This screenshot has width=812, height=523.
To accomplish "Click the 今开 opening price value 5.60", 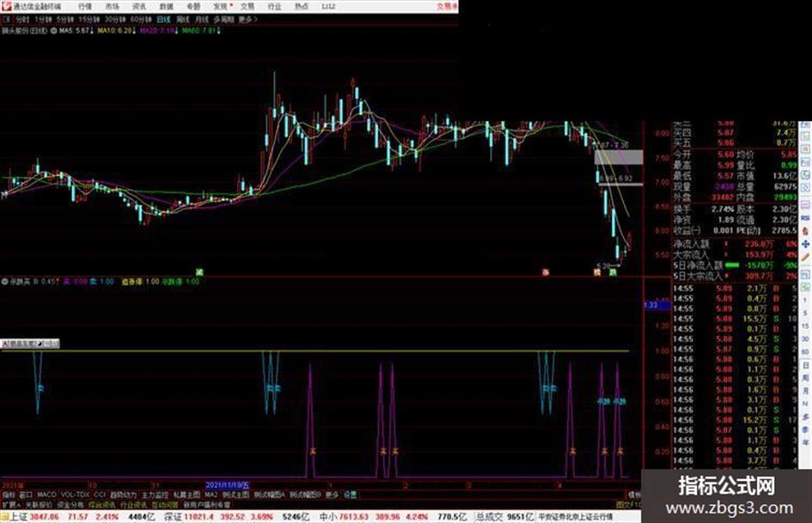I will [x=725, y=155].
